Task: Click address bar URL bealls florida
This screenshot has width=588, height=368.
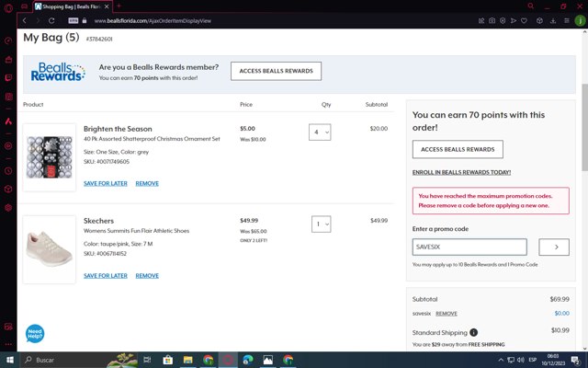Action: coord(153,20)
